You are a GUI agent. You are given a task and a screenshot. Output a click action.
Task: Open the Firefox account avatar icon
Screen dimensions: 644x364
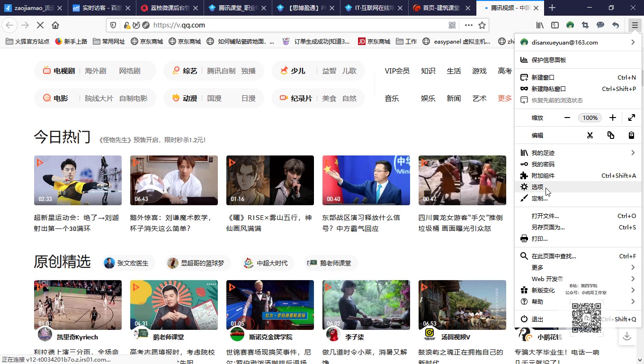click(x=570, y=25)
